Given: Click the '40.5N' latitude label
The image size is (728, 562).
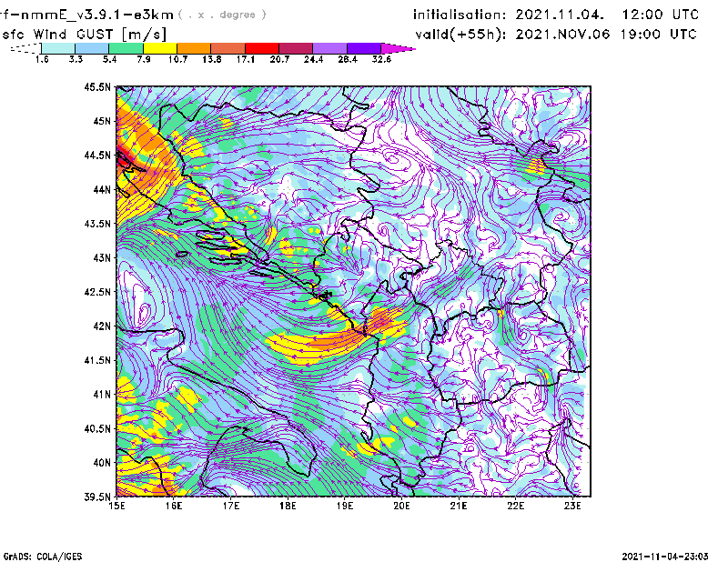Looking at the screenshot, I should click(x=97, y=429).
